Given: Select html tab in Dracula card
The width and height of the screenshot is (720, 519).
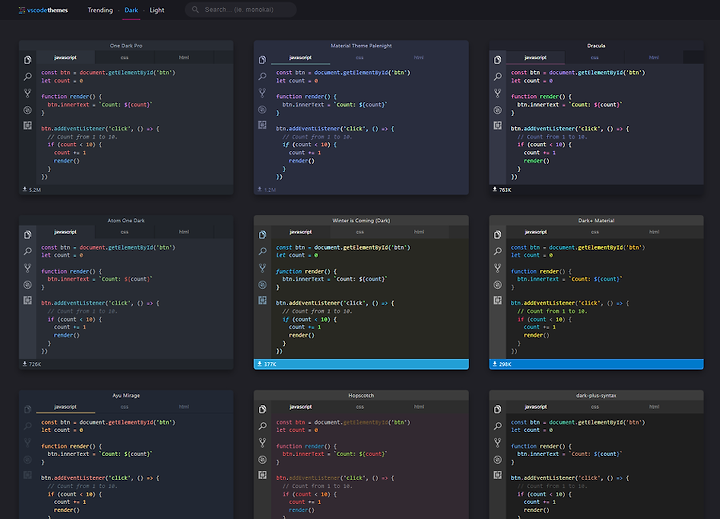Looking at the screenshot, I should (x=654, y=57).
